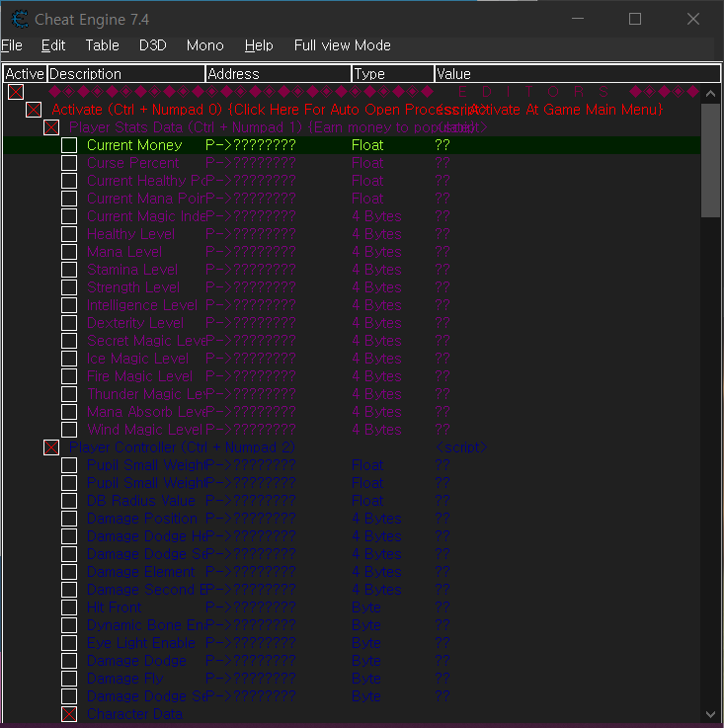This screenshot has height=728, width=724.
Task: Click the scroll down arrow
Action: point(710,714)
